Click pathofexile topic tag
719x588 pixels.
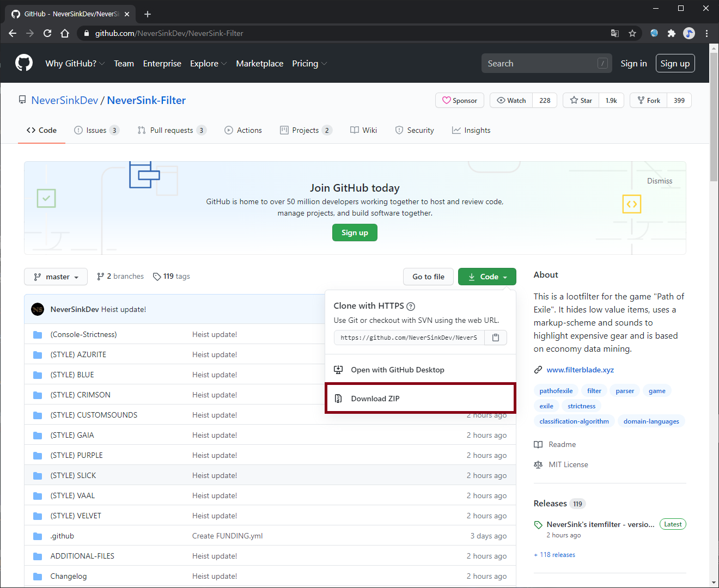556,391
